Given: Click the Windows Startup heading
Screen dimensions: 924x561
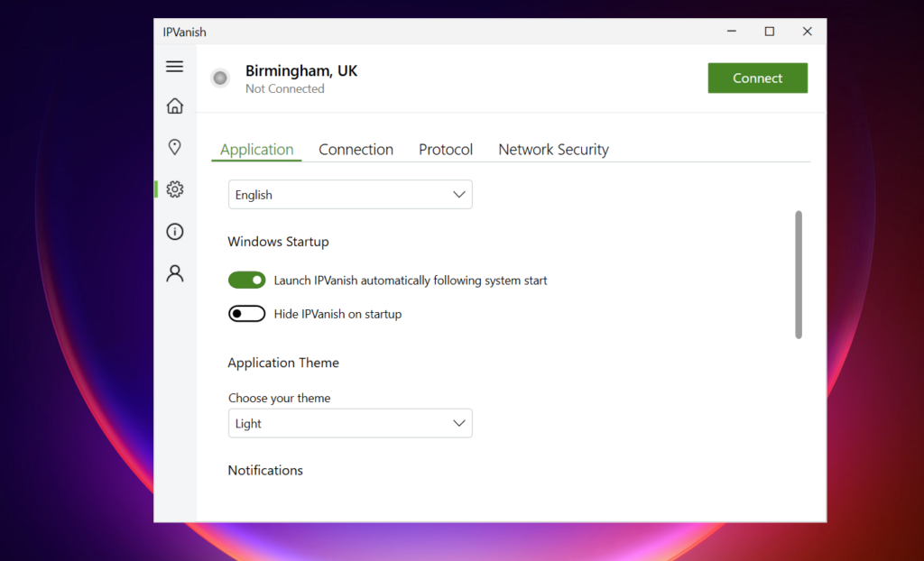Looking at the screenshot, I should tap(278, 242).
